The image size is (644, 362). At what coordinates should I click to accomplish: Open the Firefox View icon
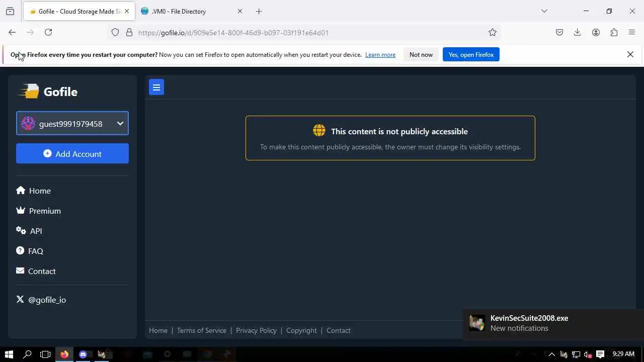point(10,11)
